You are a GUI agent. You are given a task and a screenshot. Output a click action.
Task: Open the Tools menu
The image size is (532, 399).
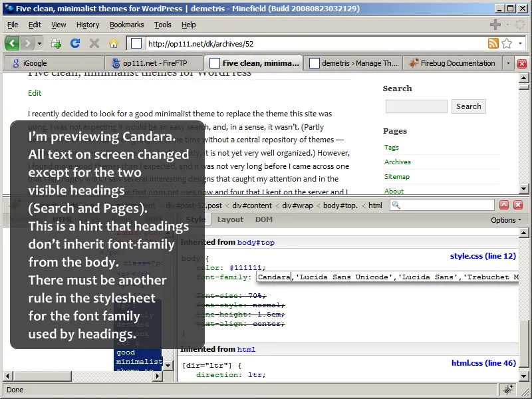coord(162,25)
